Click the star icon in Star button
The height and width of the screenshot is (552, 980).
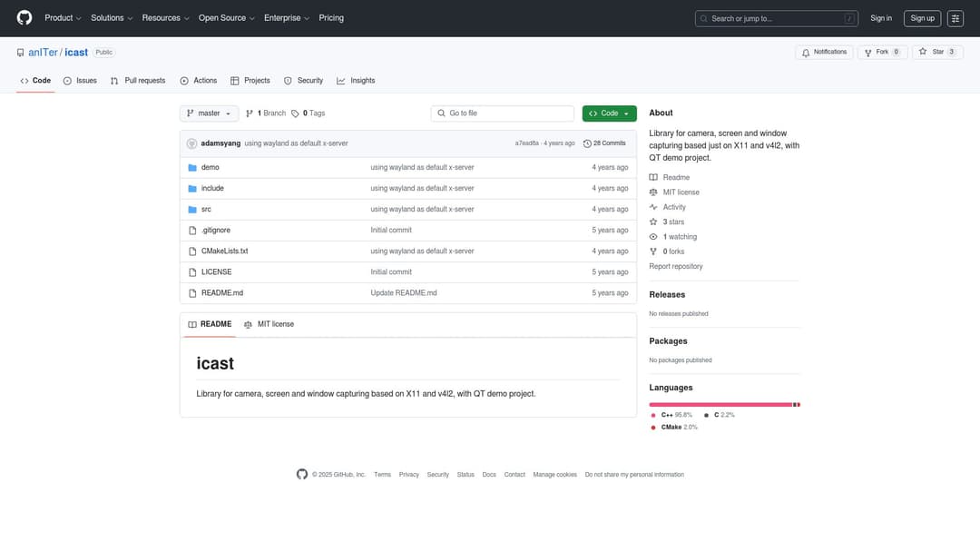click(923, 52)
